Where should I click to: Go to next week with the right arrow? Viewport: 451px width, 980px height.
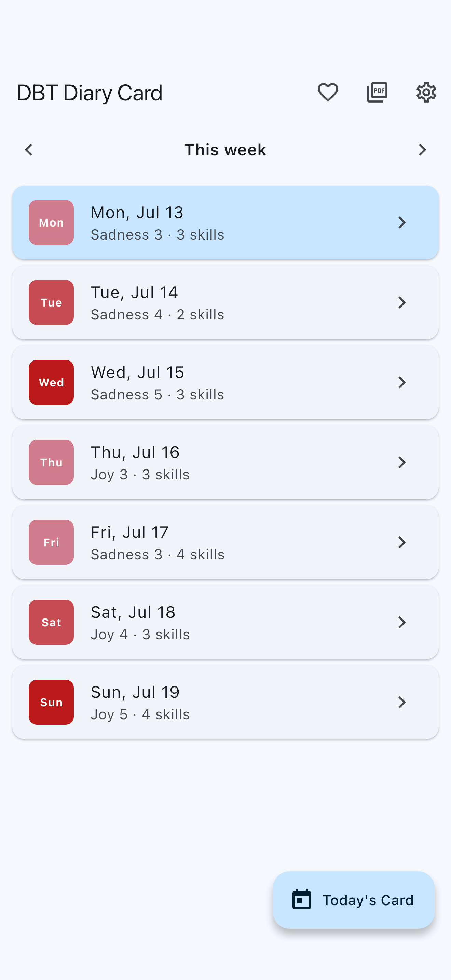(422, 150)
